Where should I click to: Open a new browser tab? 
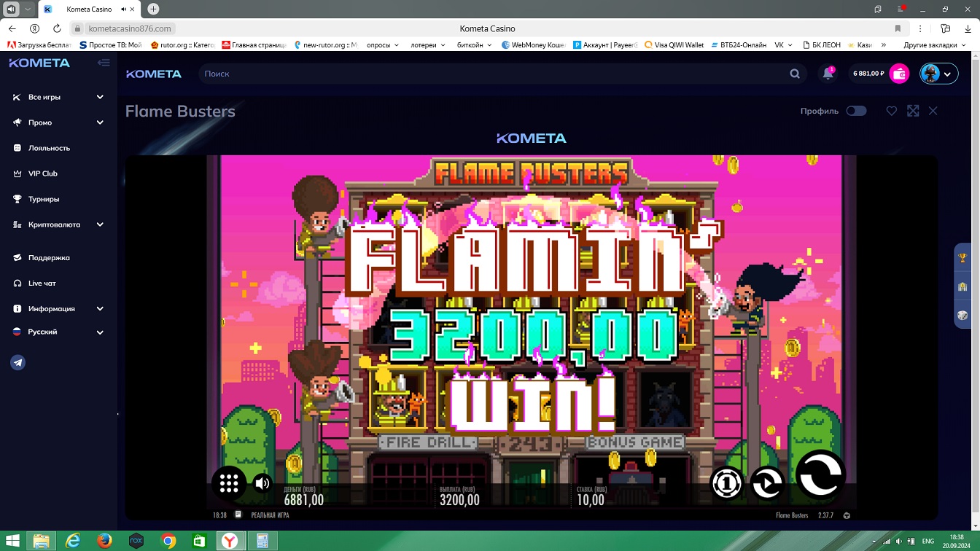pos(153,9)
